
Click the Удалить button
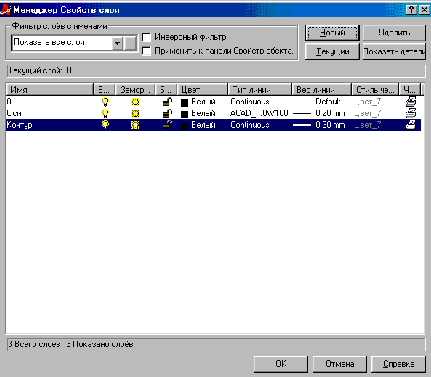click(394, 33)
